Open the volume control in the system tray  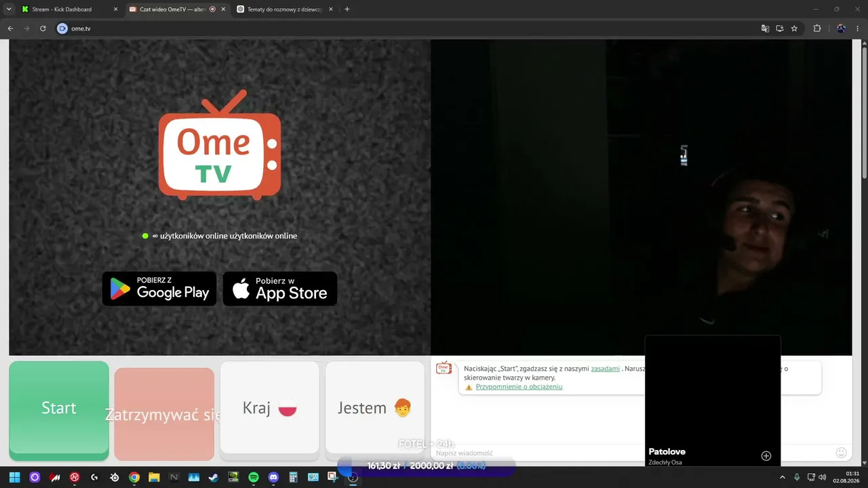point(823,477)
